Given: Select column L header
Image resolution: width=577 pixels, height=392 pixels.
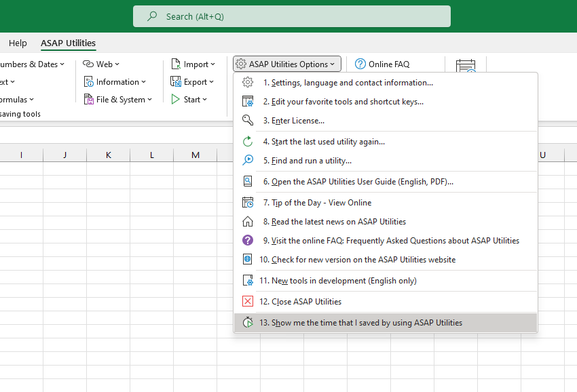Looking at the screenshot, I should point(151,155).
